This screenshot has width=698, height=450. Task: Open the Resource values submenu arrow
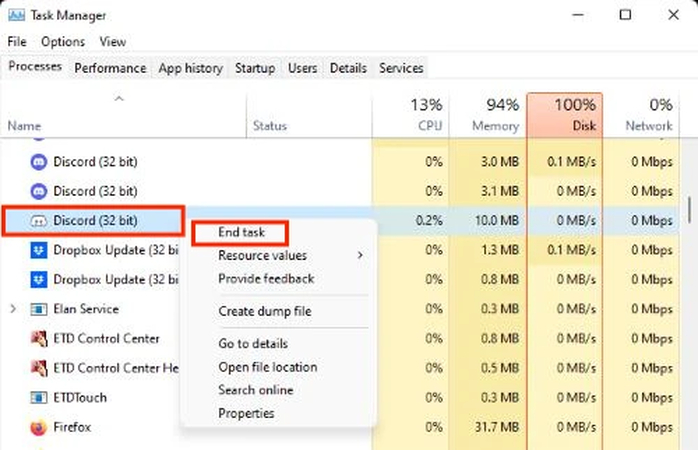(x=360, y=255)
